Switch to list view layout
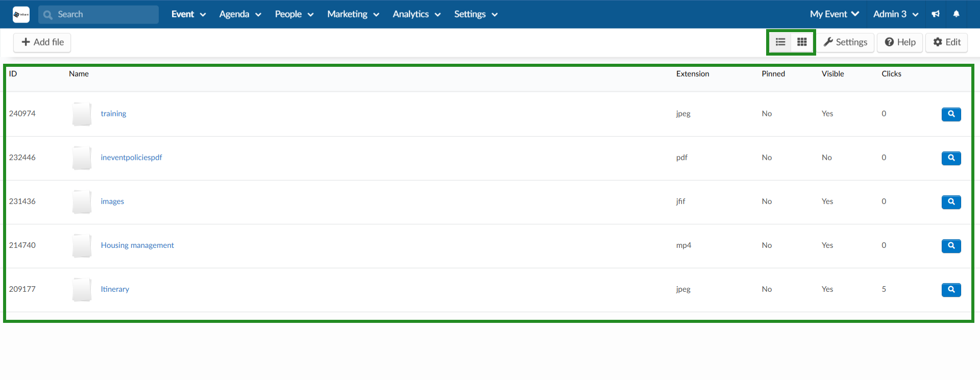 pyautogui.click(x=780, y=42)
